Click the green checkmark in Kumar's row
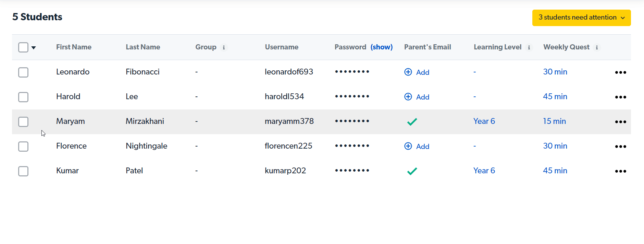Screen dimensions: 644x244 pyautogui.click(x=412, y=171)
